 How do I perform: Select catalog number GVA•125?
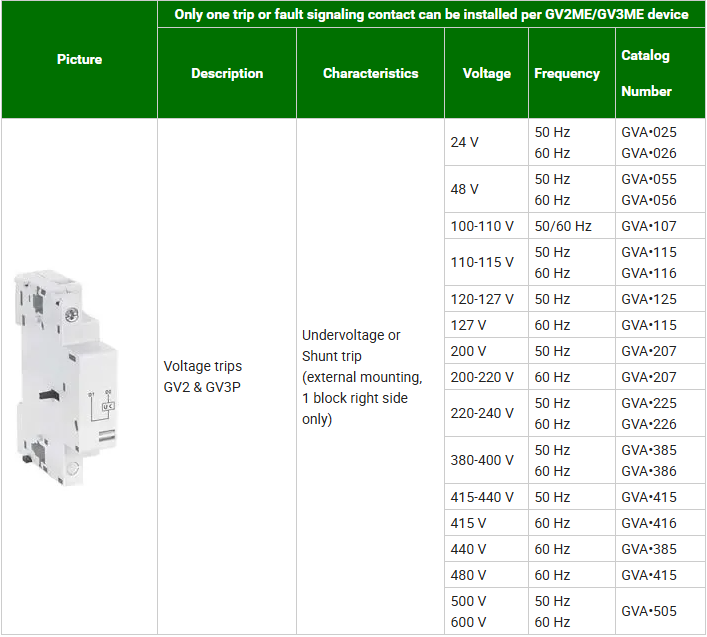tap(648, 299)
